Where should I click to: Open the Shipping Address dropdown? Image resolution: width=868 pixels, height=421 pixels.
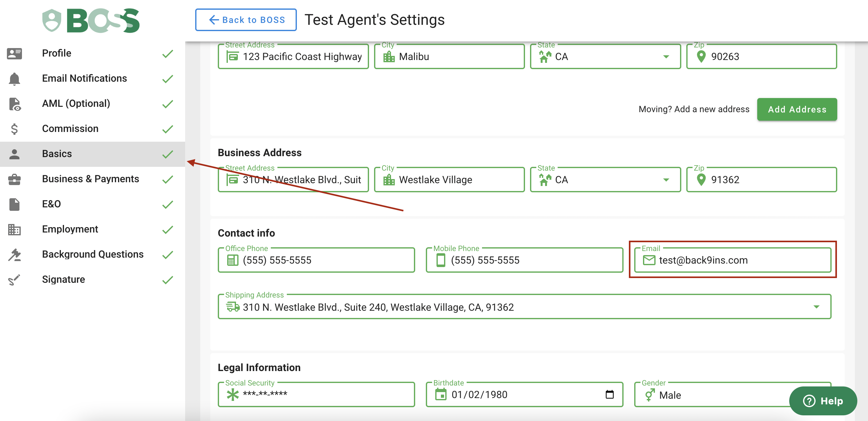coord(816,307)
